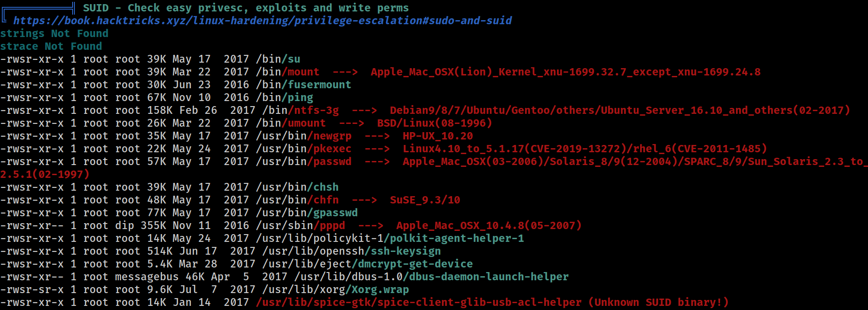Click the "46K" file size
Viewport: 868px width, 310px height.
[195, 277]
